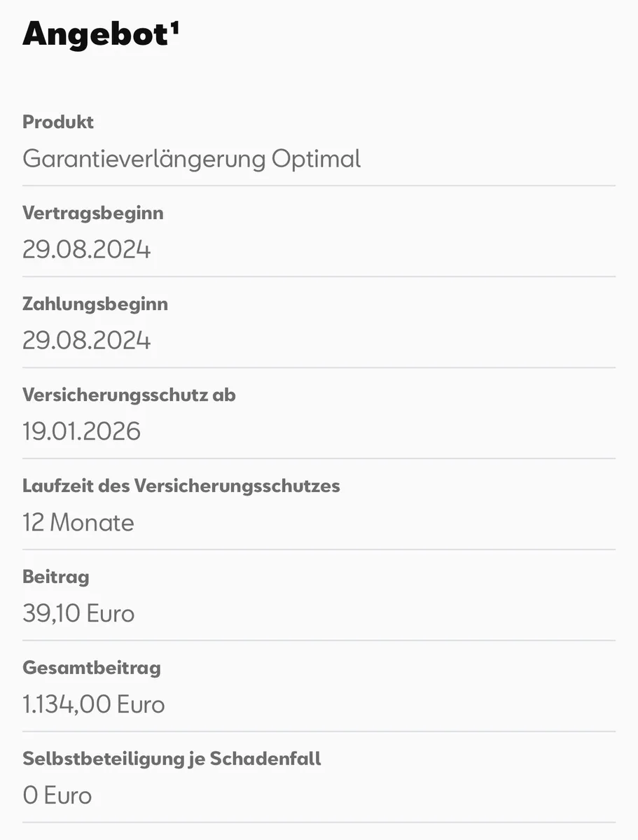
Task: Click the Angebot heading
Action: (x=95, y=35)
